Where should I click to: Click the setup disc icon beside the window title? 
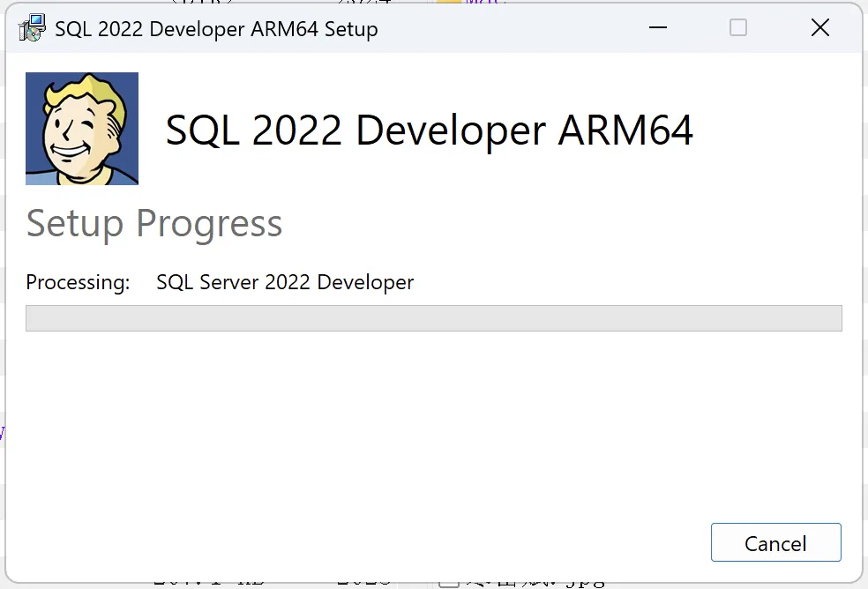32,27
